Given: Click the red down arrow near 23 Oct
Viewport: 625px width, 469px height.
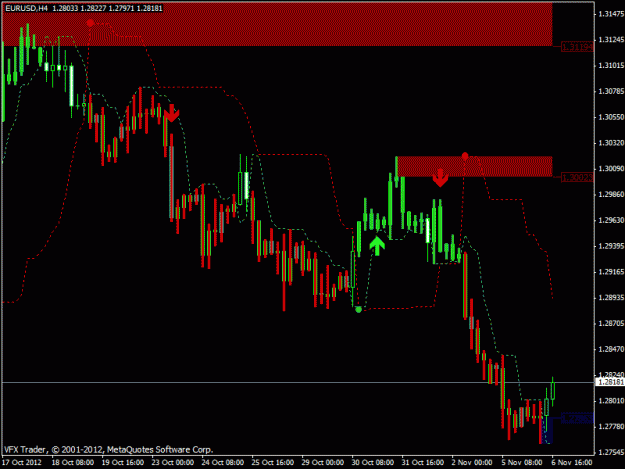Looking at the screenshot, I should click(171, 113).
